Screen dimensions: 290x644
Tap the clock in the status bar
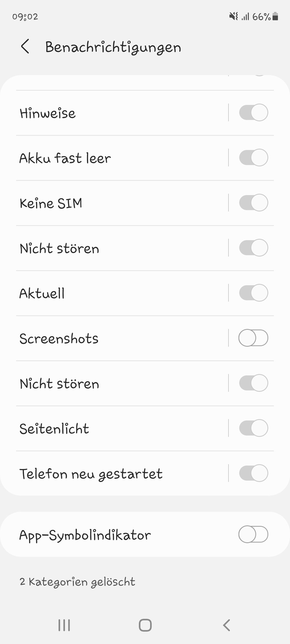[25, 16]
